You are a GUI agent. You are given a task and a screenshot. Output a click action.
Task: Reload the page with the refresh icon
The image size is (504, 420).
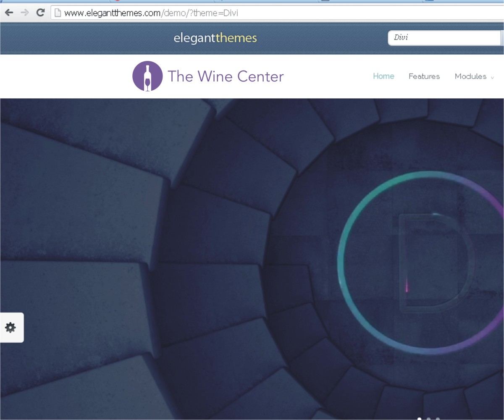coord(40,13)
